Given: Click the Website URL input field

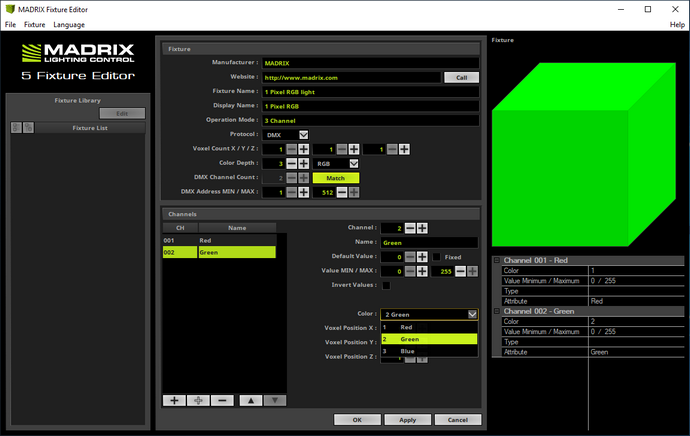Looking at the screenshot, I should coord(352,77).
